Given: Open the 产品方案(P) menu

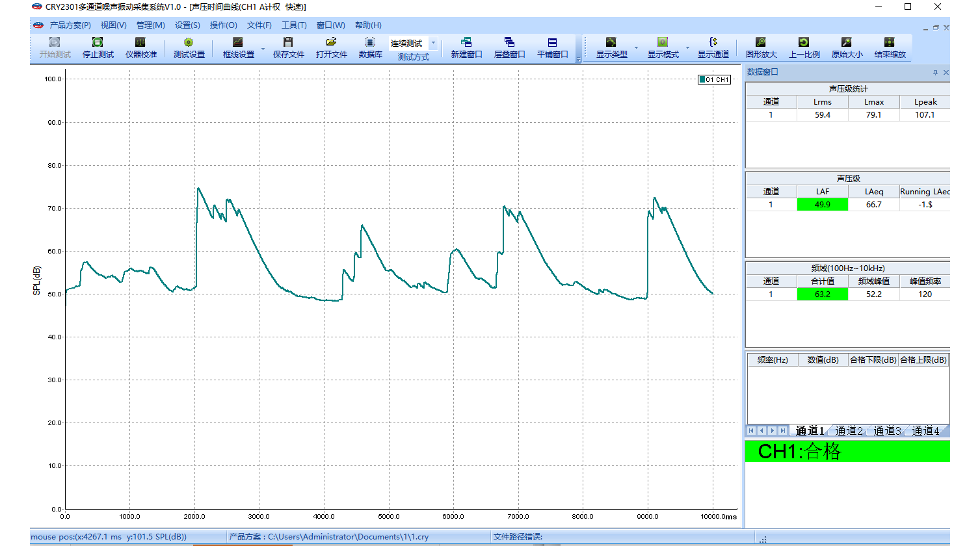Looking at the screenshot, I should click(70, 25).
